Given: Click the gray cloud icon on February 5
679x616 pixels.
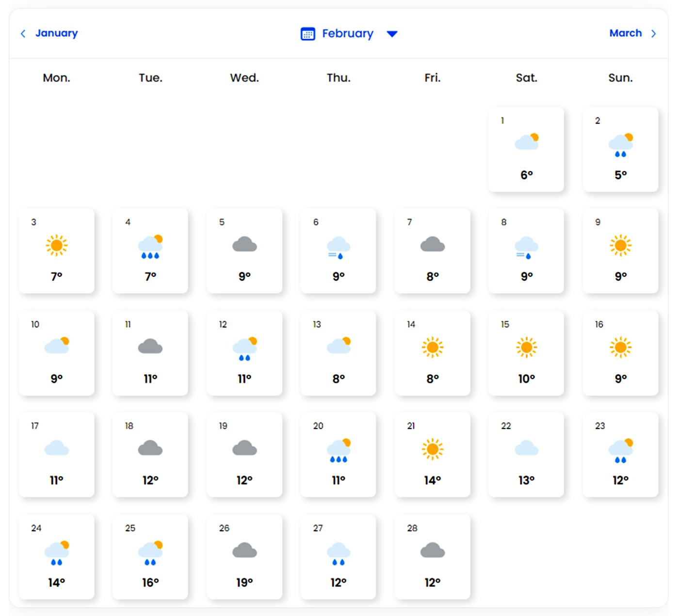Looking at the screenshot, I should (244, 245).
